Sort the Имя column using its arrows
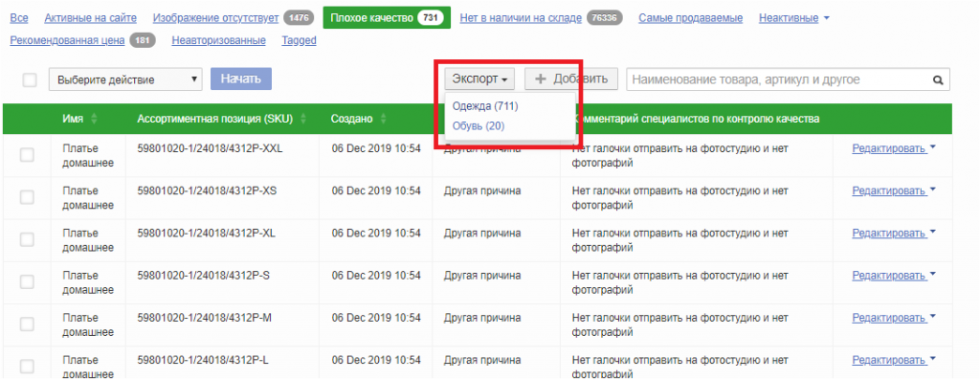 pyautogui.click(x=95, y=119)
